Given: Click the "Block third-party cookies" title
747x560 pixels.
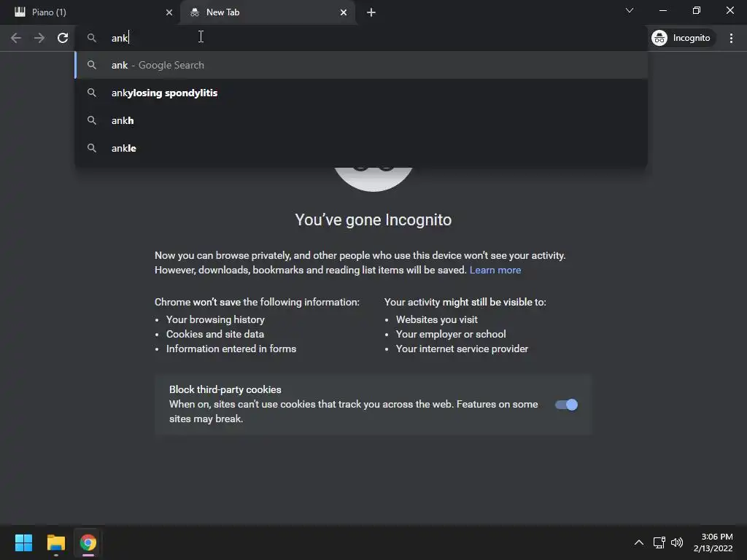Looking at the screenshot, I should (225, 389).
